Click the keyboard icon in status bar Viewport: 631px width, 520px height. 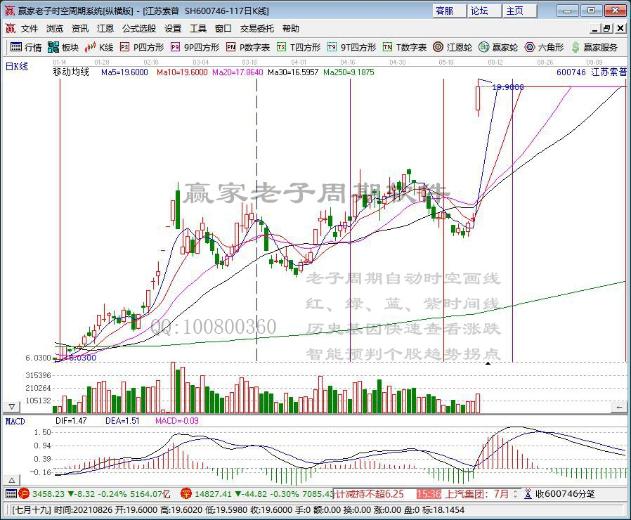11,493
